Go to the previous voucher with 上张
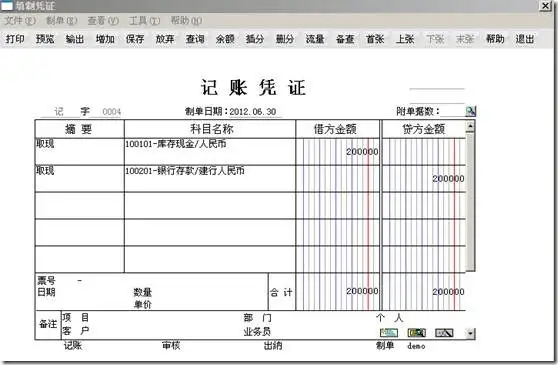Screen dimensions: 558x365 (405, 39)
